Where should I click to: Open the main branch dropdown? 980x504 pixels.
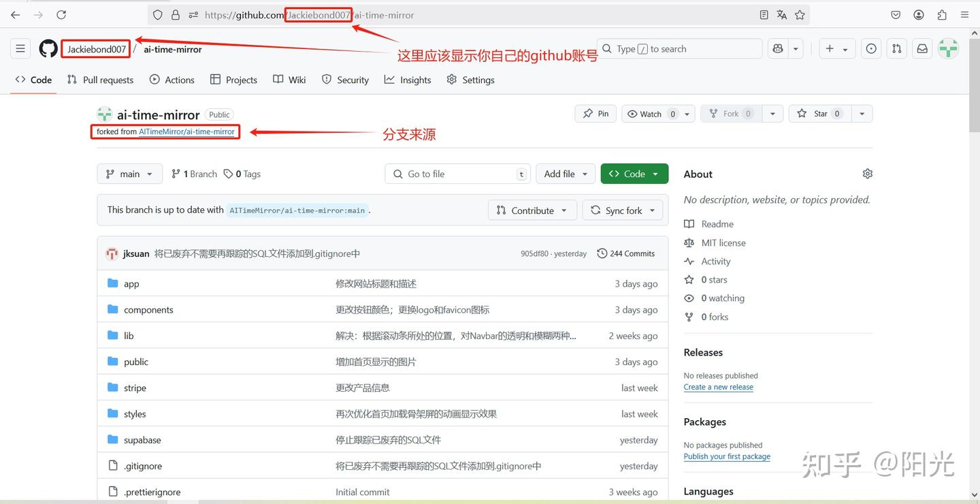[129, 174]
